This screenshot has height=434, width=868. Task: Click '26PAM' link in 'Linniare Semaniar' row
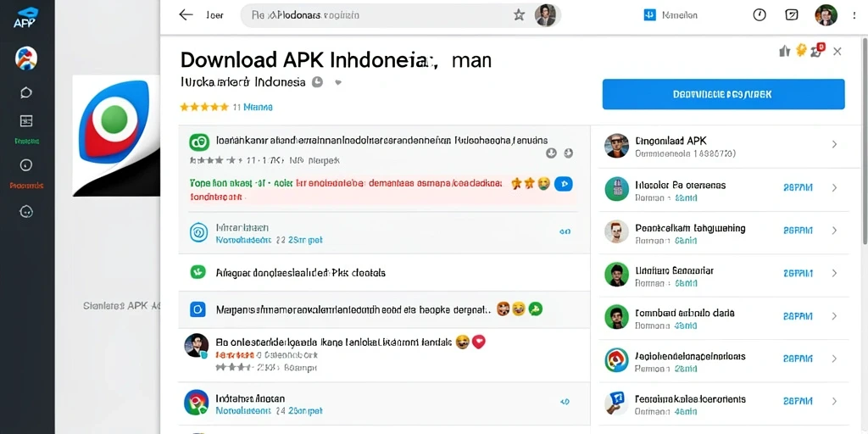(x=798, y=273)
